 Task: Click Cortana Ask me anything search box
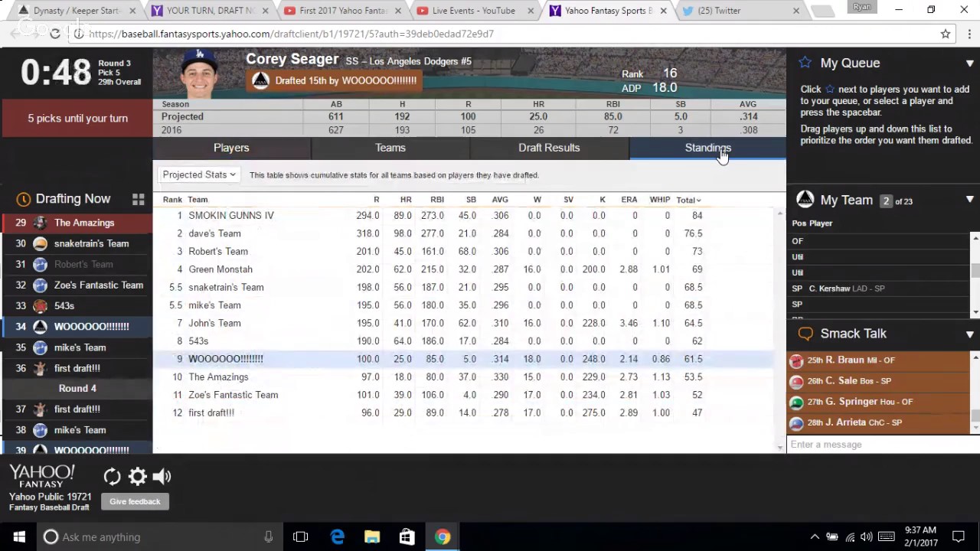click(x=159, y=536)
